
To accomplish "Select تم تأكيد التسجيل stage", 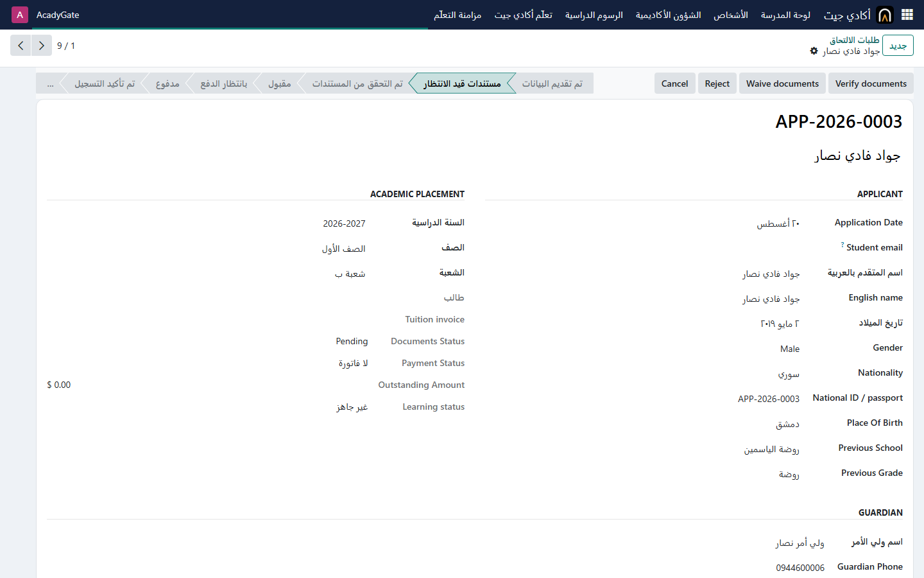I will pos(105,83).
